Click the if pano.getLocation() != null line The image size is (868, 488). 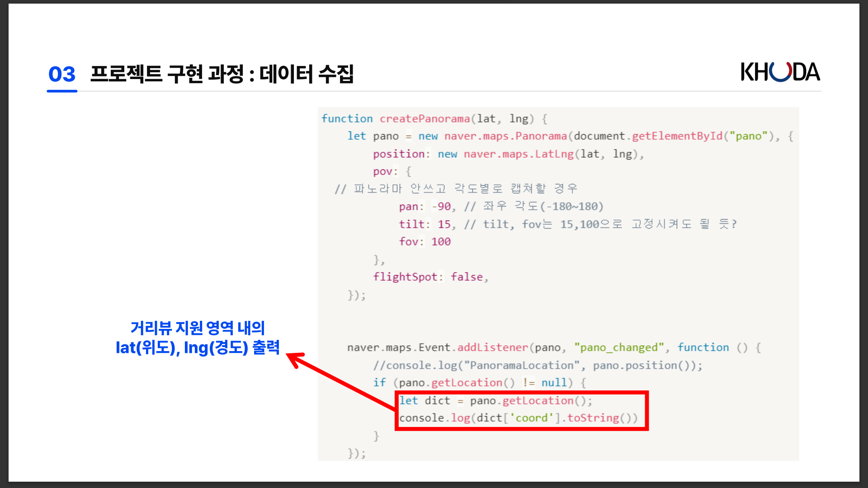(x=479, y=383)
